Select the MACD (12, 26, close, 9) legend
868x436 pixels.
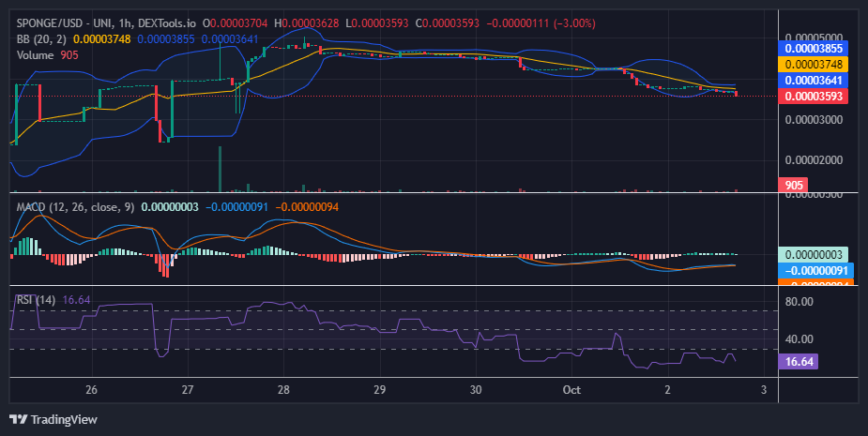[x=75, y=207]
